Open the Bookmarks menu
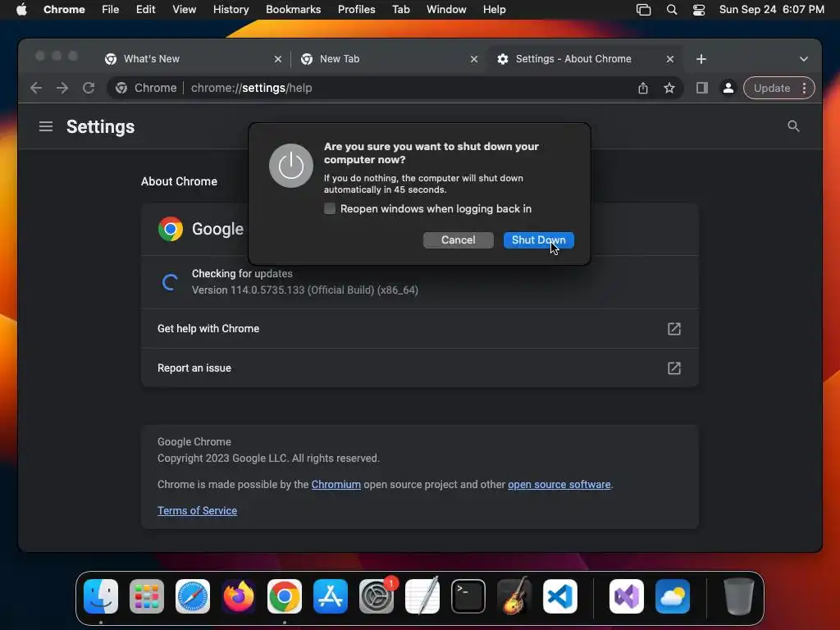The width and height of the screenshot is (840, 630). [293, 10]
